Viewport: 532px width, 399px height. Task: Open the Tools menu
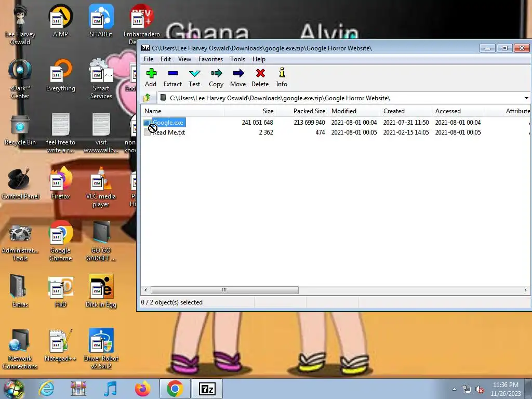(x=237, y=59)
